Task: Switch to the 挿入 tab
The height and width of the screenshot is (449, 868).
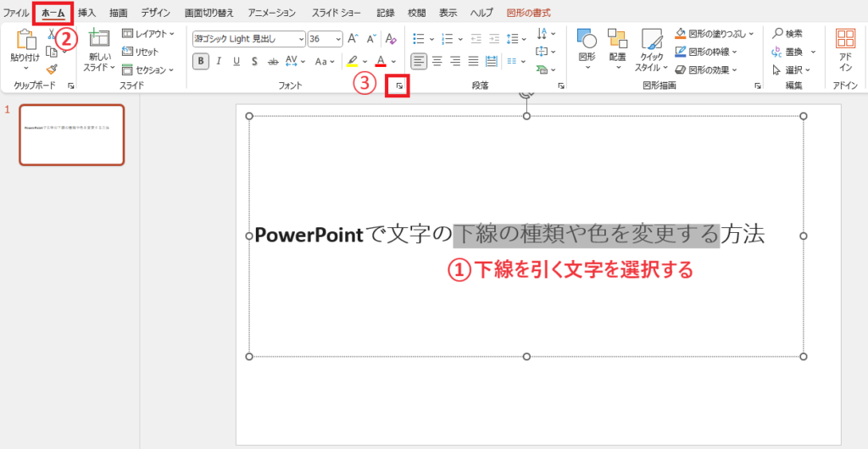Action: [86, 13]
